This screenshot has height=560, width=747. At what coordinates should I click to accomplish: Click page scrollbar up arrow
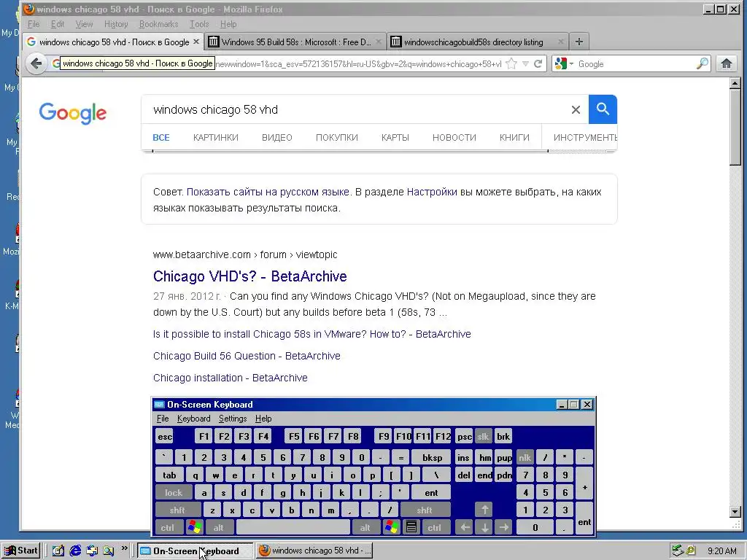(735, 83)
